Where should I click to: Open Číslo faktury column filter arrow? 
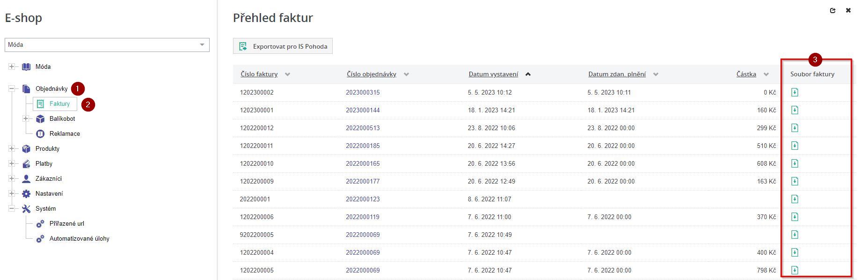click(287, 74)
